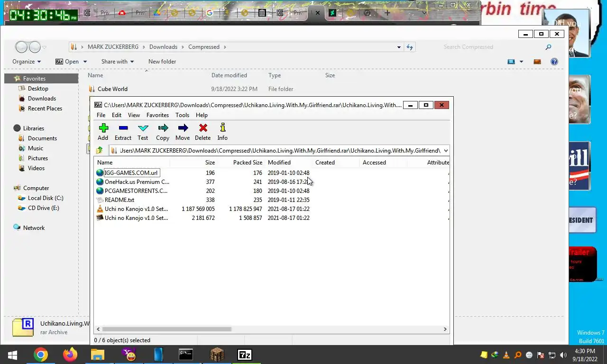Click MARK ZUCKERBERG in the breadcrumb

tap(113, 47)
